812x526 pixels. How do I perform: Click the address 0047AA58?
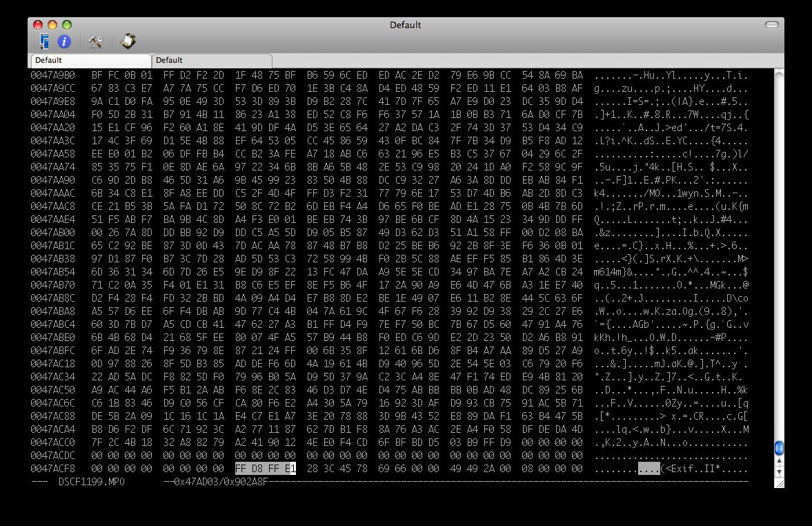click(x=53, y=154)
